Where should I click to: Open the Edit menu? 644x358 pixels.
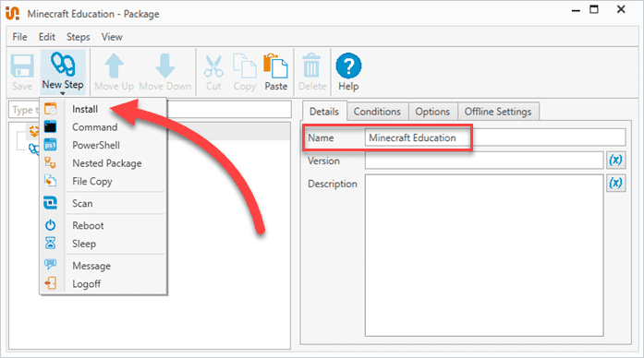47,37
